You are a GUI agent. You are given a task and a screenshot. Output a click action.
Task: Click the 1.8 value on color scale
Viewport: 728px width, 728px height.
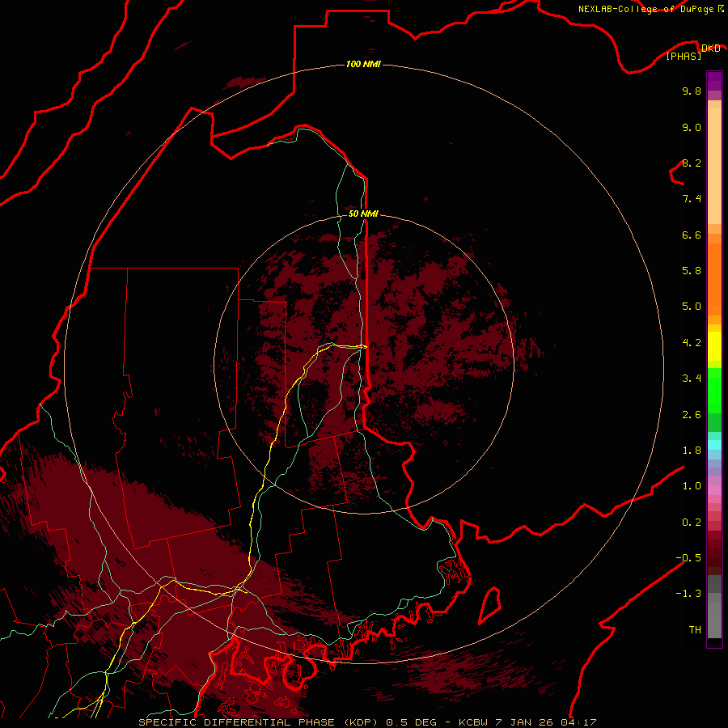point(692,451)
